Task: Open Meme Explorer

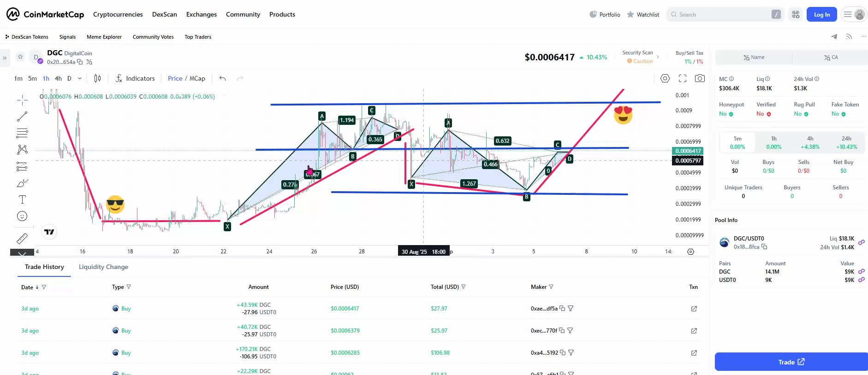Action: (x=104, y=37)
